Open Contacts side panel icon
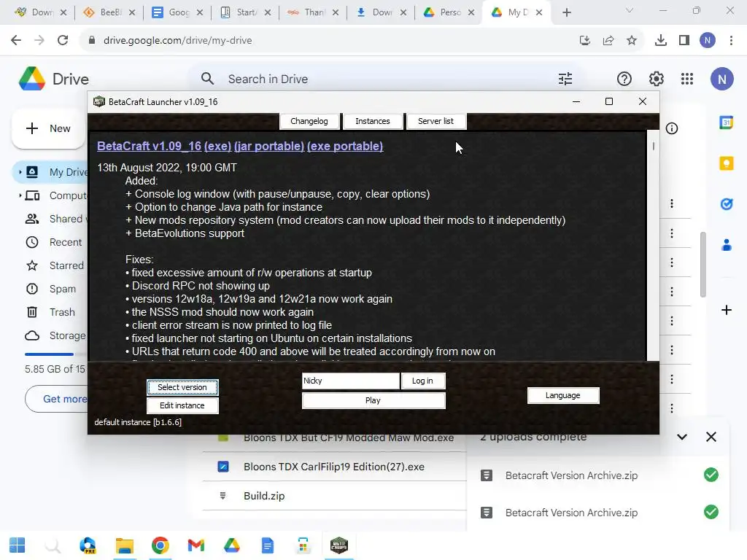The image size is (747, 560). click(x=726, y=245)
